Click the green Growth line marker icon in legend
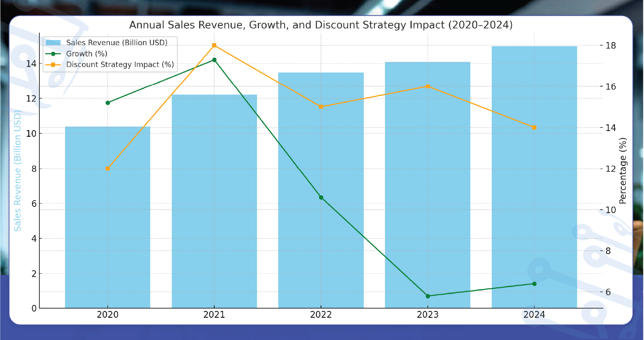This screenshot has width=644, height=340. [x=54, y=53]
